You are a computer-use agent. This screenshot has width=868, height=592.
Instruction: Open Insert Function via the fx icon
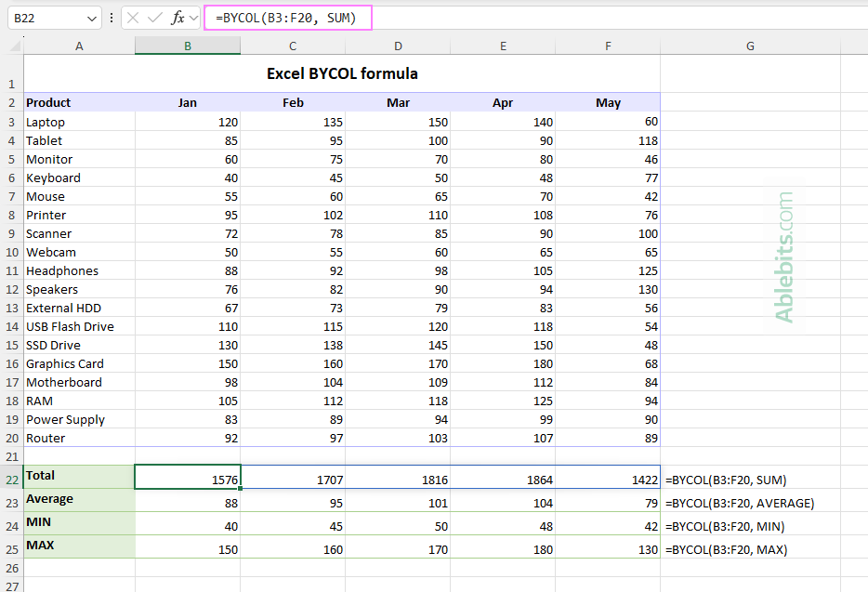(177, 18)
